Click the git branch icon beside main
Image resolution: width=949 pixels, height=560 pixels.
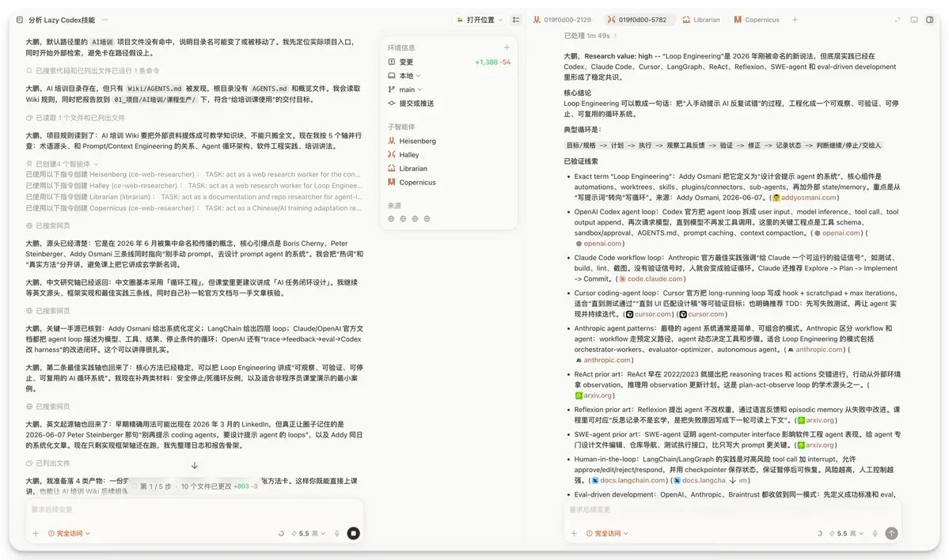[392, 89]
